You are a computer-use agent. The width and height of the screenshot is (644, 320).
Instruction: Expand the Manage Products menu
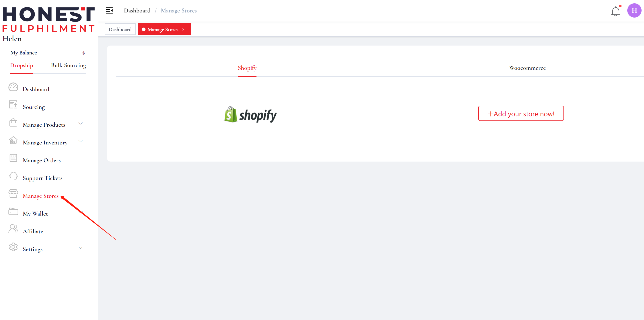(81, 124)
